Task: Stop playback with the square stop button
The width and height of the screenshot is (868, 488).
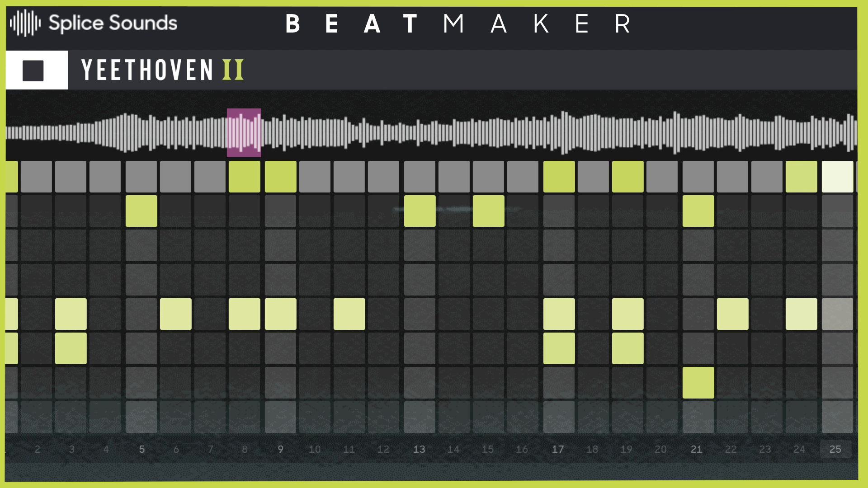Action: [x=33, y=70]
